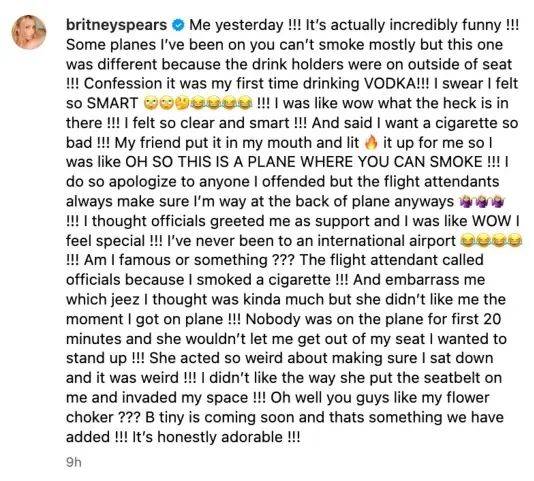
Task: Click the text "Am I famous or something"
Action: point(176,260)
